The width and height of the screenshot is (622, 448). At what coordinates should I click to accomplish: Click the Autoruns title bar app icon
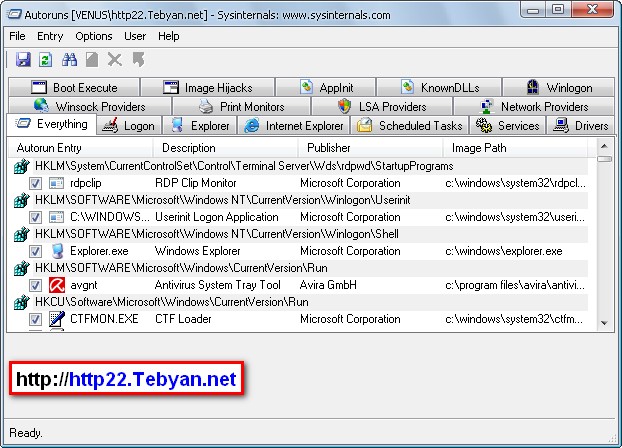14,15
